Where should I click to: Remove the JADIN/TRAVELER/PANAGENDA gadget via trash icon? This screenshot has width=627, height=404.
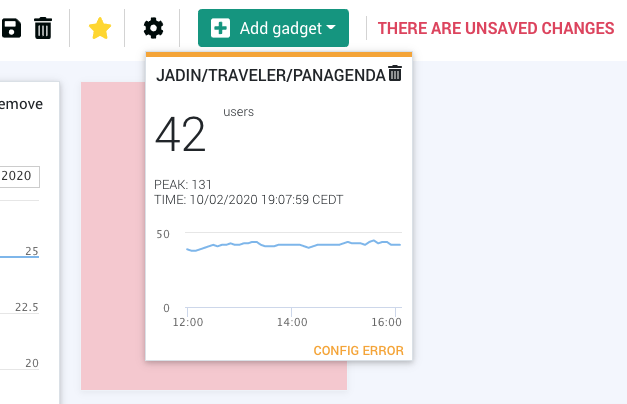point(395,73)
